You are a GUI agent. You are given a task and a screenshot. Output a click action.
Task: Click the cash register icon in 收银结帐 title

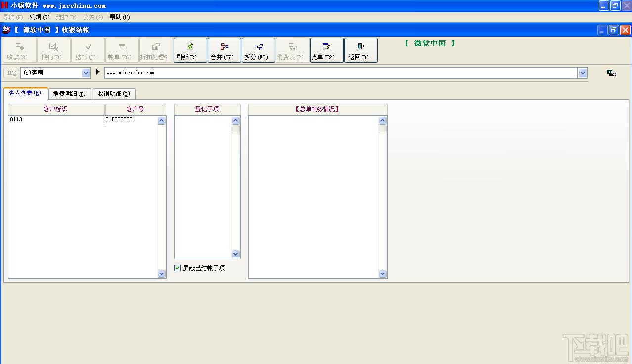pos(6,30)
